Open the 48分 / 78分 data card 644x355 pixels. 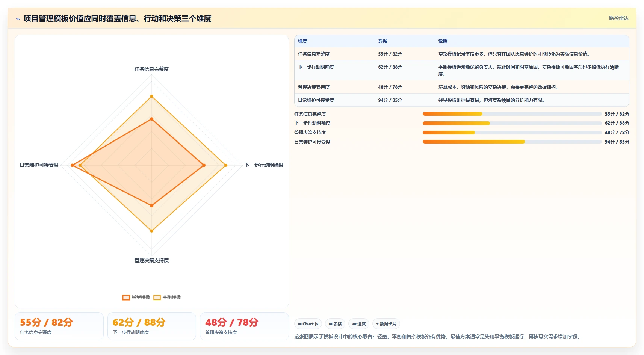[x=244, y=326]
